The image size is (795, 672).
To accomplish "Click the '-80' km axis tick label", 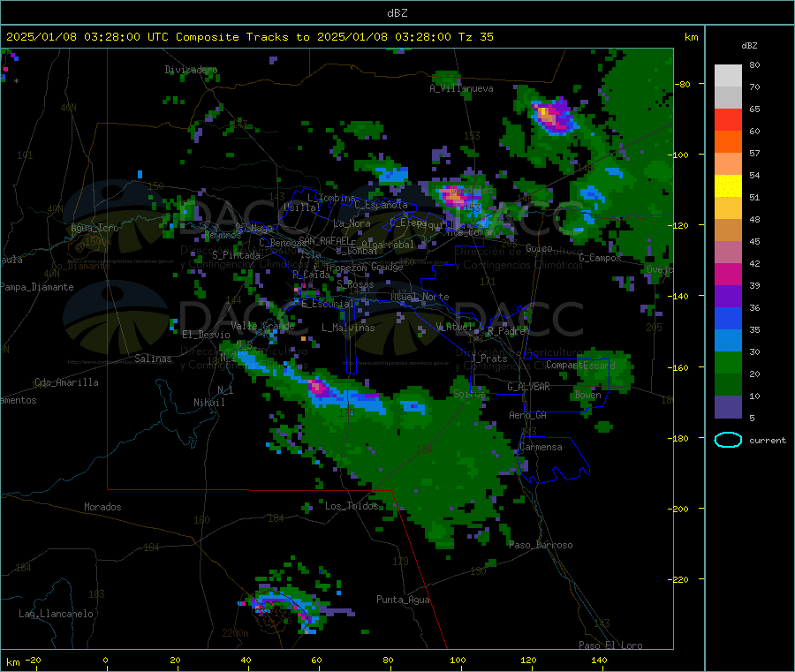I will (683, 84).
